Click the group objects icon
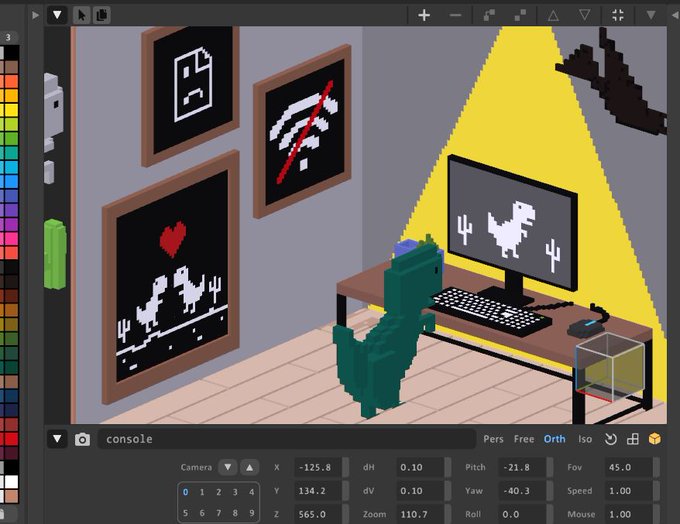The image size is (680, 524). coord(489,15)
